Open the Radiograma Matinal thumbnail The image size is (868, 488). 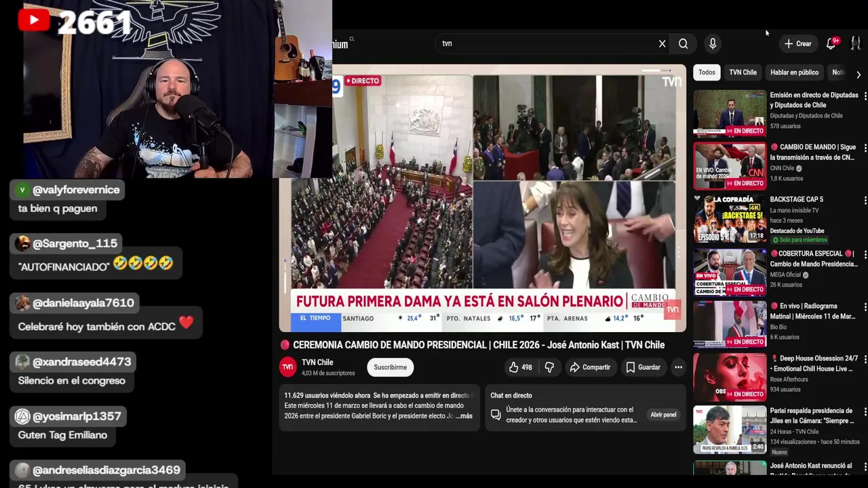[730, 324]
